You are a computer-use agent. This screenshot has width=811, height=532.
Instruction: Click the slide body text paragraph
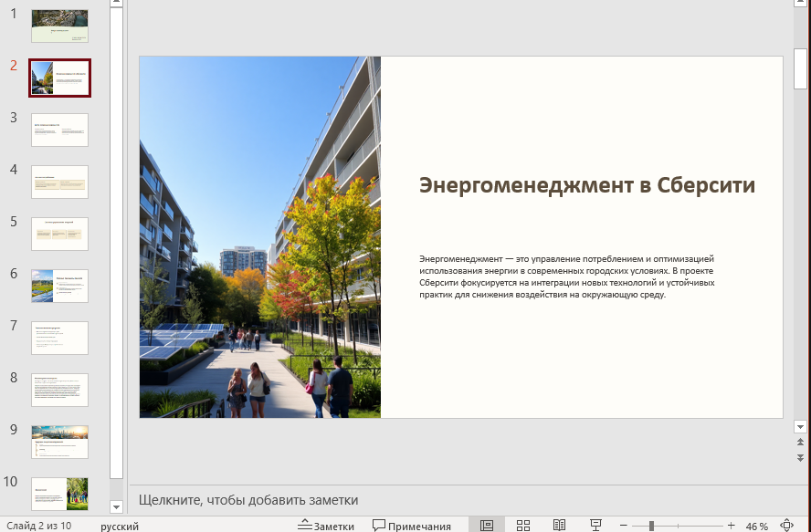[567, 276]
